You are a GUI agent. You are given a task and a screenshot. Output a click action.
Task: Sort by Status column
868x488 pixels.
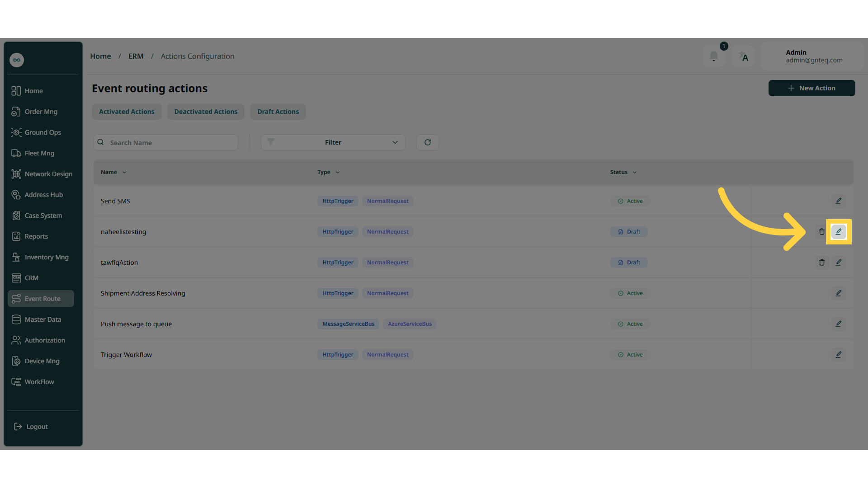tap(623, 172)
